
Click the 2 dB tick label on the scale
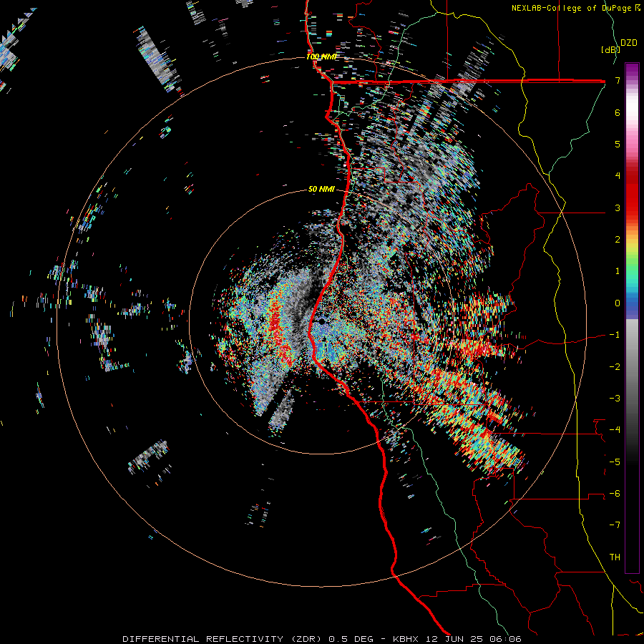click(618, 240)
